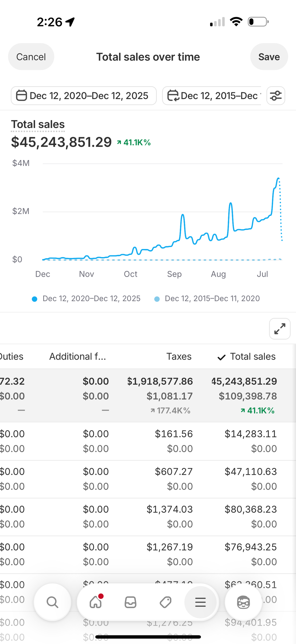Tap the peak of the sales line chart
The image size is (296, 644).
tap(279, 178)
